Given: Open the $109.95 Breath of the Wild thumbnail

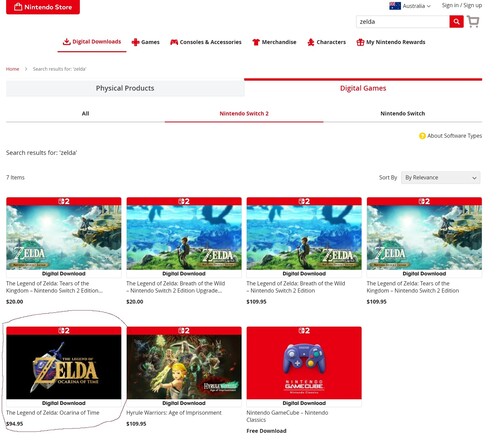Looking at the screenshot, I should coord(304,237).
